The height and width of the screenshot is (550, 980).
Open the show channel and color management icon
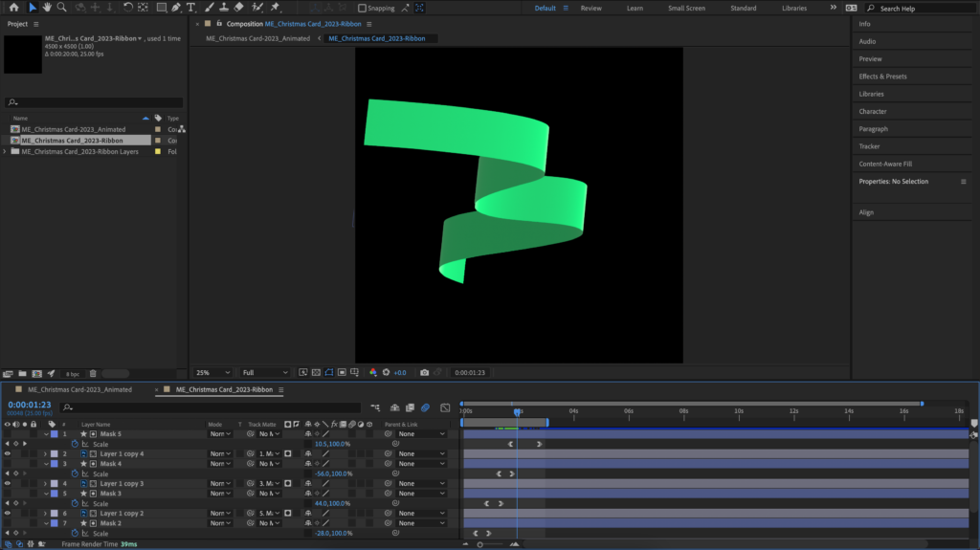[x=373, y=372]
